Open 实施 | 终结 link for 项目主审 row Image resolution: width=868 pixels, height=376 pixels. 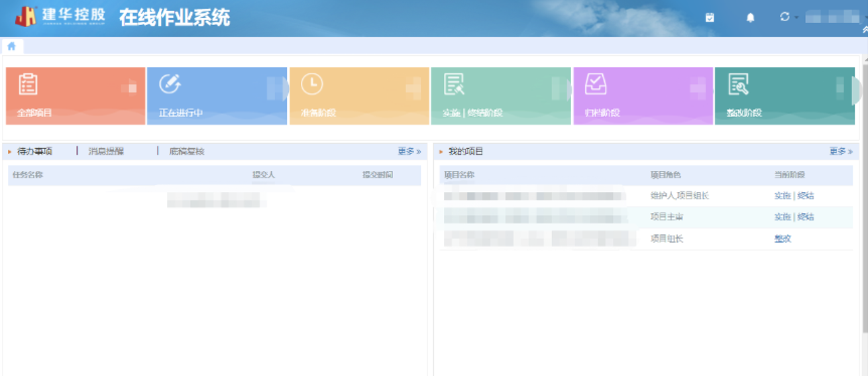(794, 217)
